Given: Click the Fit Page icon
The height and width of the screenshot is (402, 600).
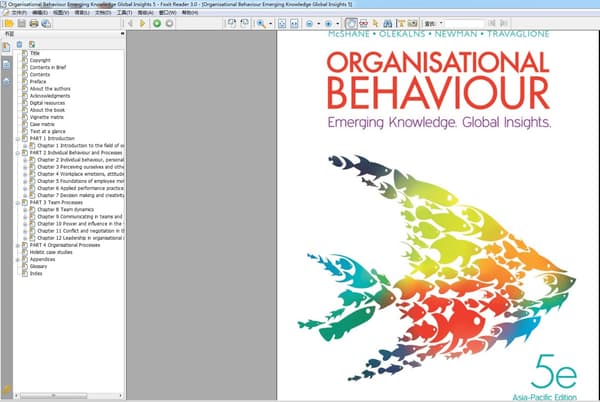Looking at the screenshot, I should pyautogui.click(x=282, y=23).
